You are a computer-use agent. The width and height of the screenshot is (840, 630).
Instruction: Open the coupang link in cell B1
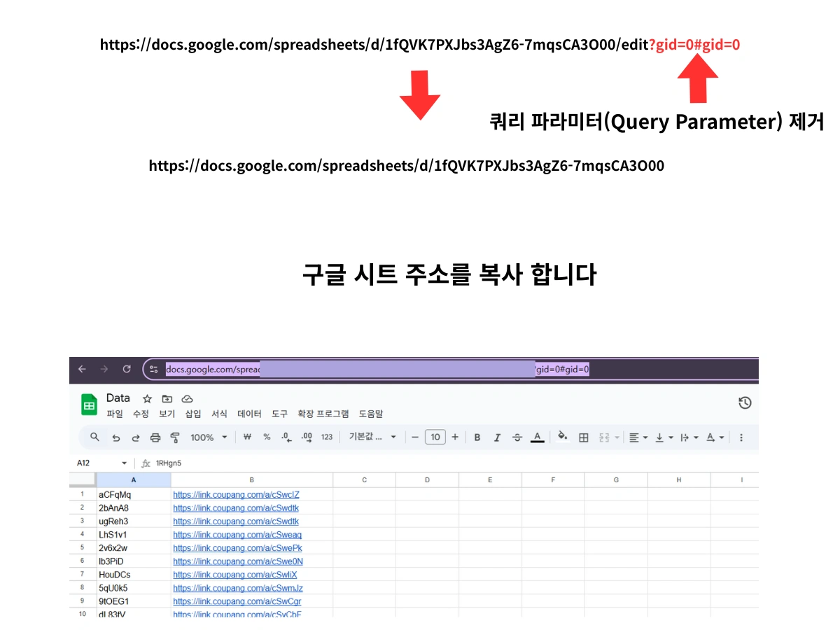click(x=236, y=494)
